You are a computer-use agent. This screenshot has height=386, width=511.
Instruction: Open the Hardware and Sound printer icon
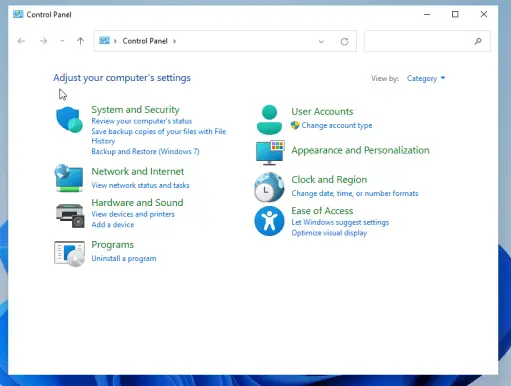(x=70, y=216)
